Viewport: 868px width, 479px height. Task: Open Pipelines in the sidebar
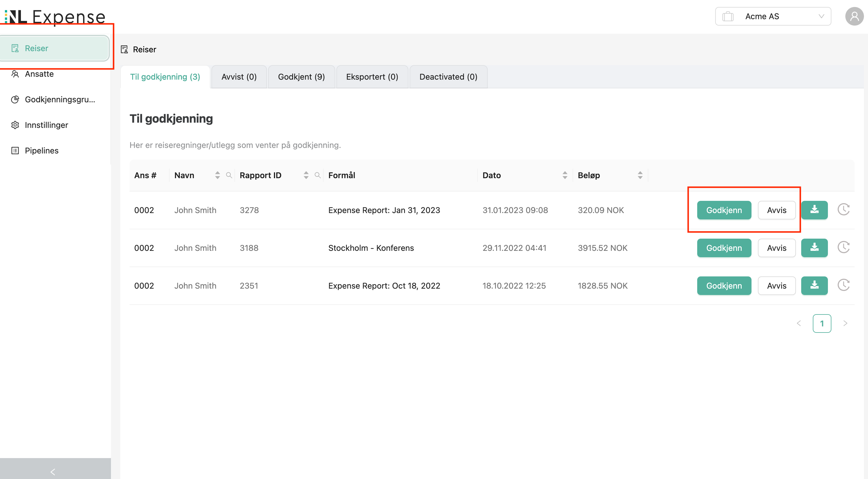pyautogui.click(x=42, y=151)
